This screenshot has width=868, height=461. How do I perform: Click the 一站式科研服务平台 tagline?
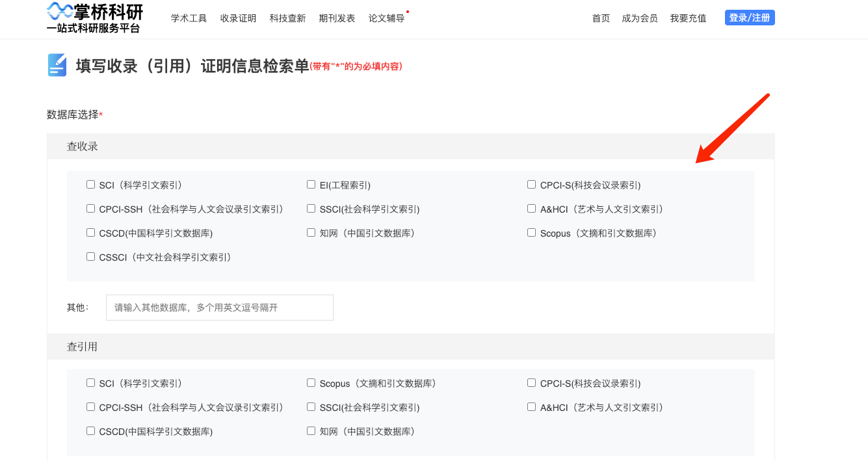[93, 29]
